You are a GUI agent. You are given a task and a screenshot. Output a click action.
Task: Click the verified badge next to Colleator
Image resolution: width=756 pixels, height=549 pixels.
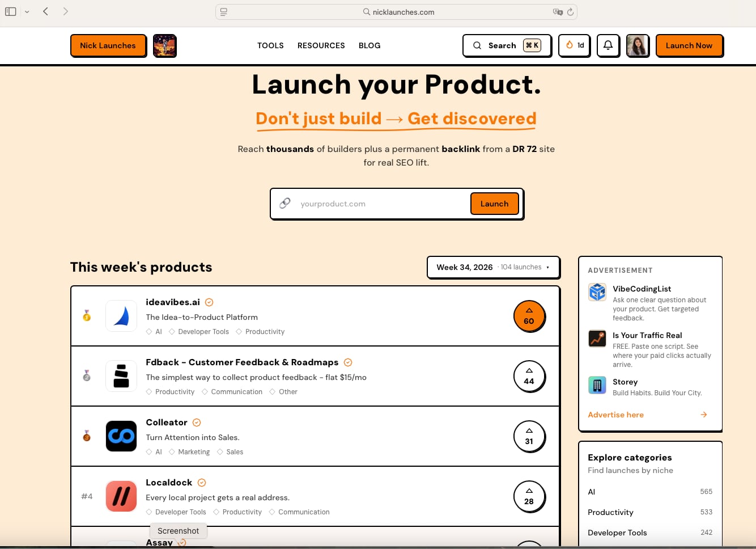[197, 423]
